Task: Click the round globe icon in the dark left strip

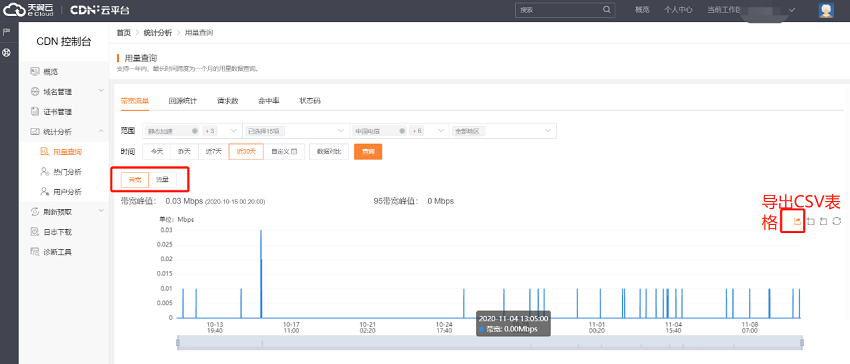Action: pyautogui.click(x=7, y=53)
